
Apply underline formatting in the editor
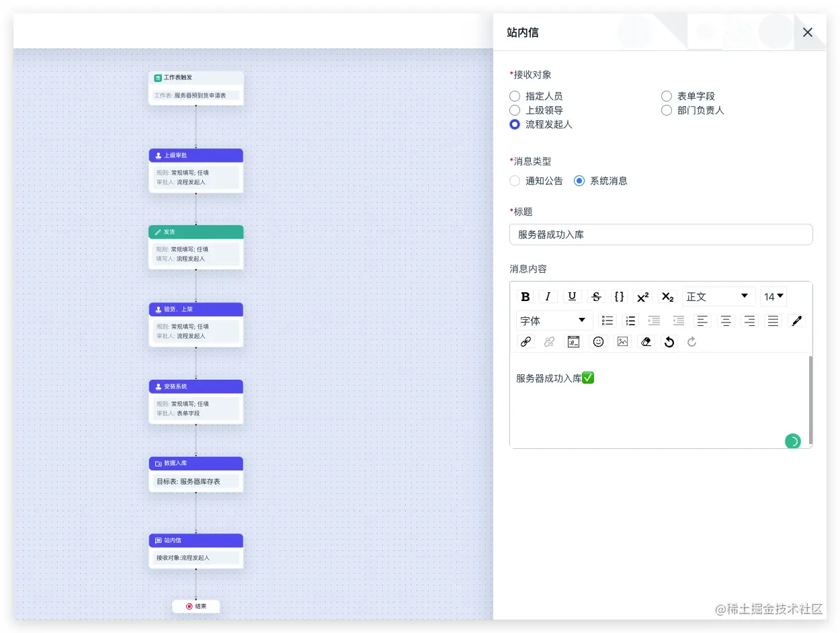pos(572,296)
